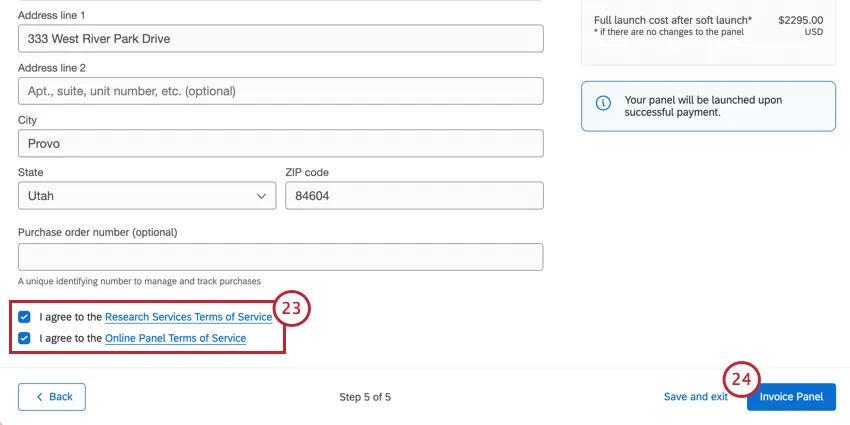Open the Research Services Terms of Service link
Screen dimensions: 850x425
(x=188, y=317)
